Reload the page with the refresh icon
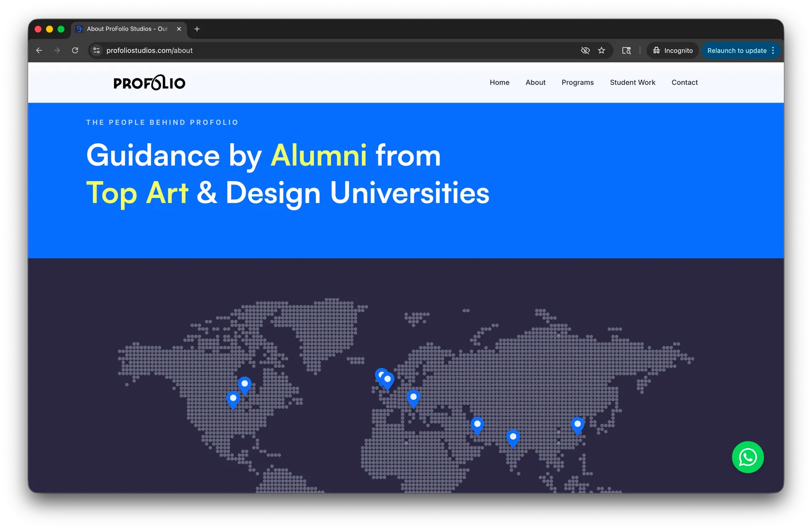The height and width of the screenshot is (530, 812). point(75,50)
